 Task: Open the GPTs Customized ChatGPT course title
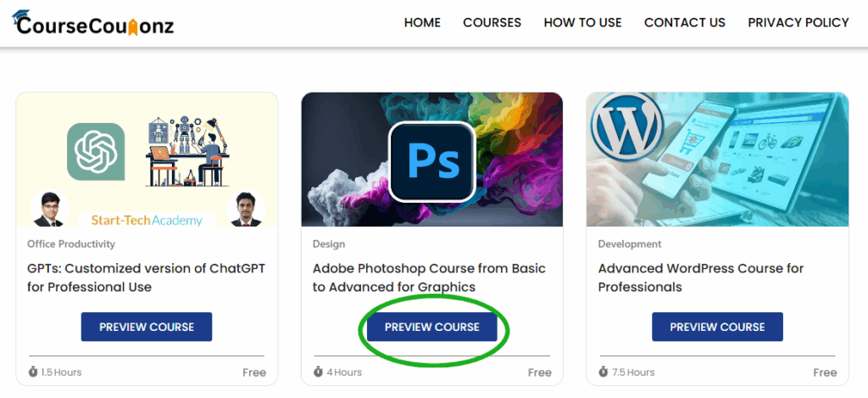point(146,277)
